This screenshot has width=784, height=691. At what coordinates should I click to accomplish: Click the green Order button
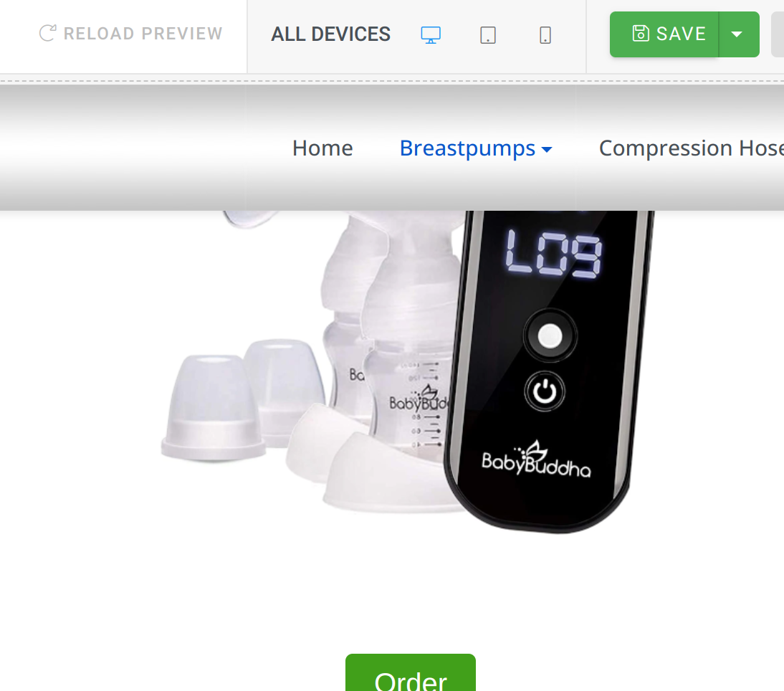click(411, 672)
